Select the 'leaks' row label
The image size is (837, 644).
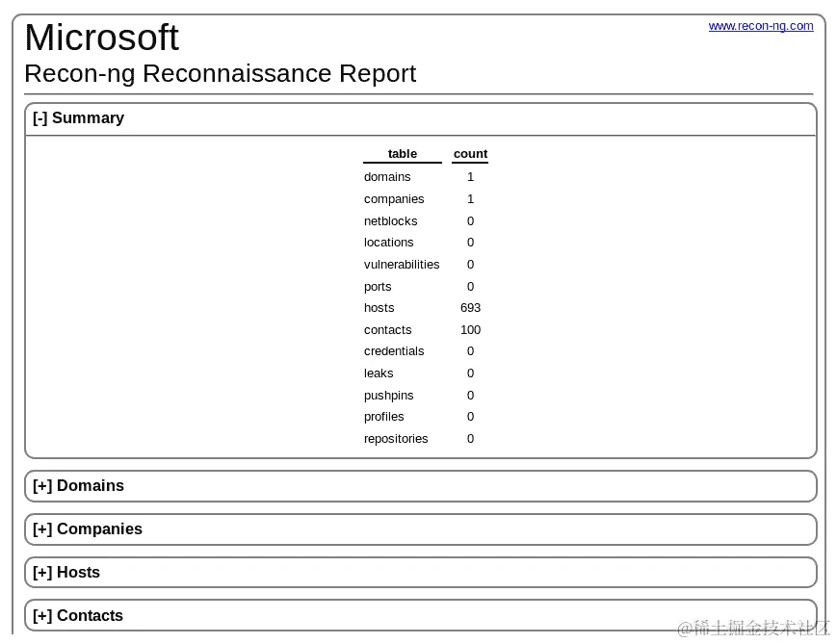point(379,374)
